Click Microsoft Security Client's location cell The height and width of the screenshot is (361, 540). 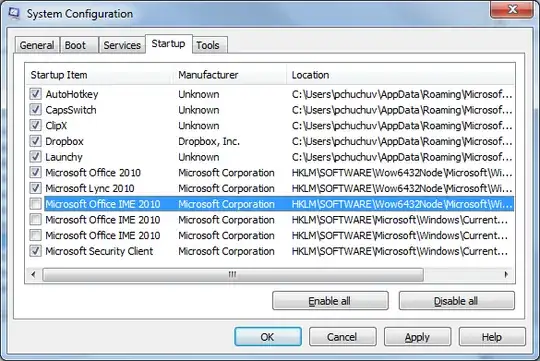(x=399, y=251)
